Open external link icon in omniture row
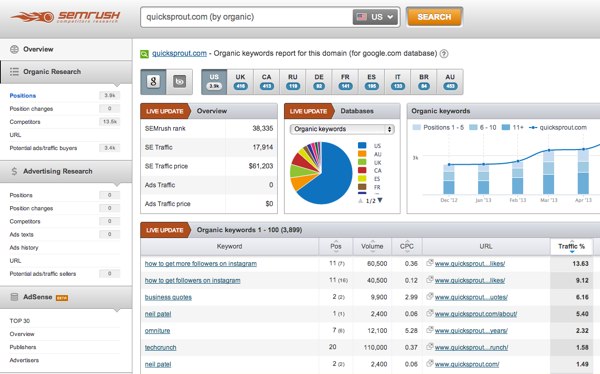This screenshot has width=600, height=374. point(430,330)
